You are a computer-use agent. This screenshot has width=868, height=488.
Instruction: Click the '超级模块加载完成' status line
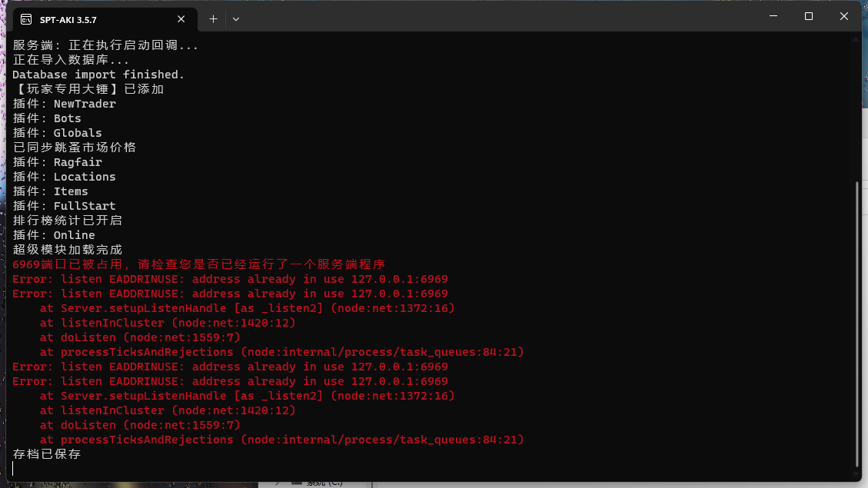(x=68, y=250)
